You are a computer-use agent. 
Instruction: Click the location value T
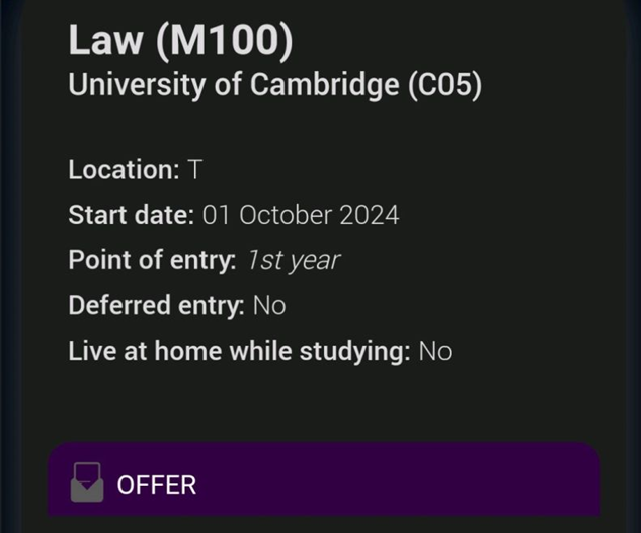[195, 169]
